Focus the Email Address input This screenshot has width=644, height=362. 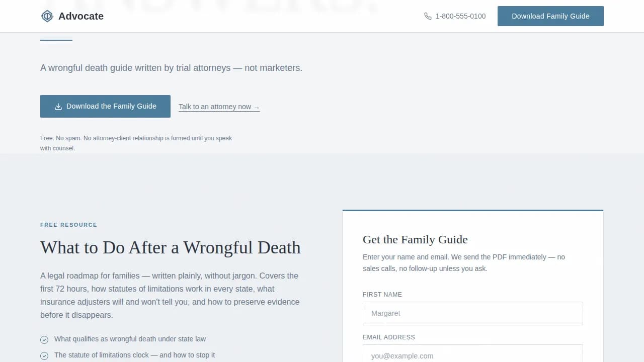pos(473,355)
